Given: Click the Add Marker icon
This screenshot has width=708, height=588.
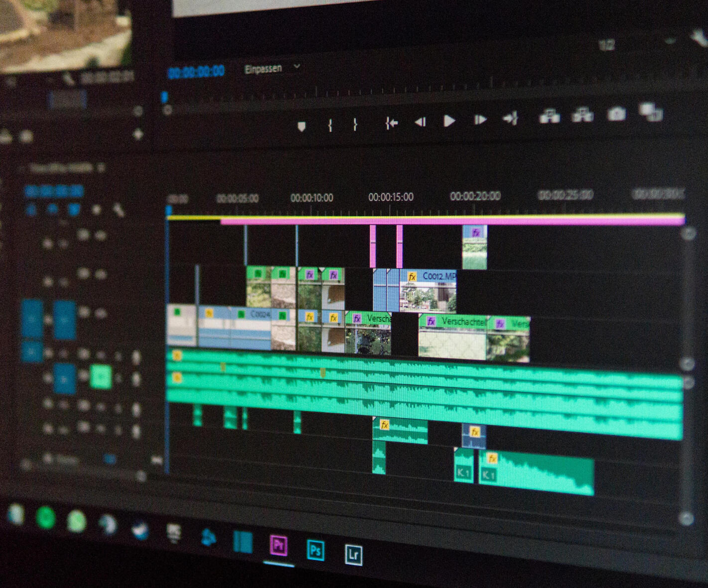Looking at the screenshot, I should pos(301,126).
